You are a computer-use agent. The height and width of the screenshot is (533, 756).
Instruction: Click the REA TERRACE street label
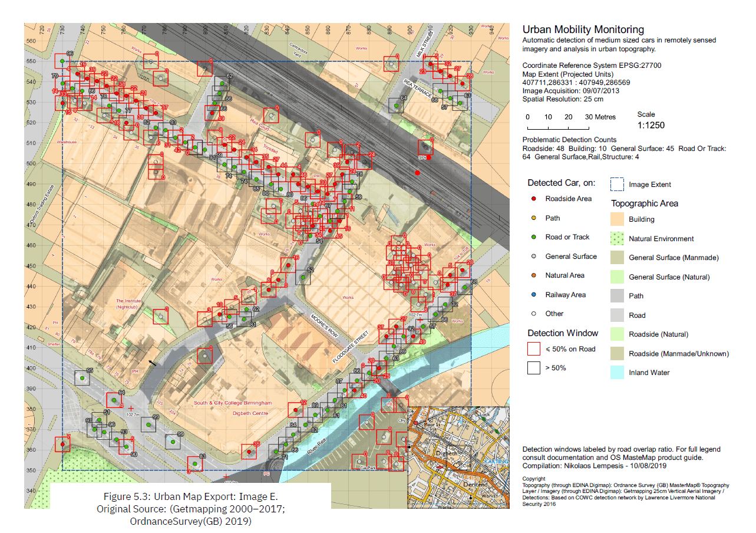pos(418,87)
